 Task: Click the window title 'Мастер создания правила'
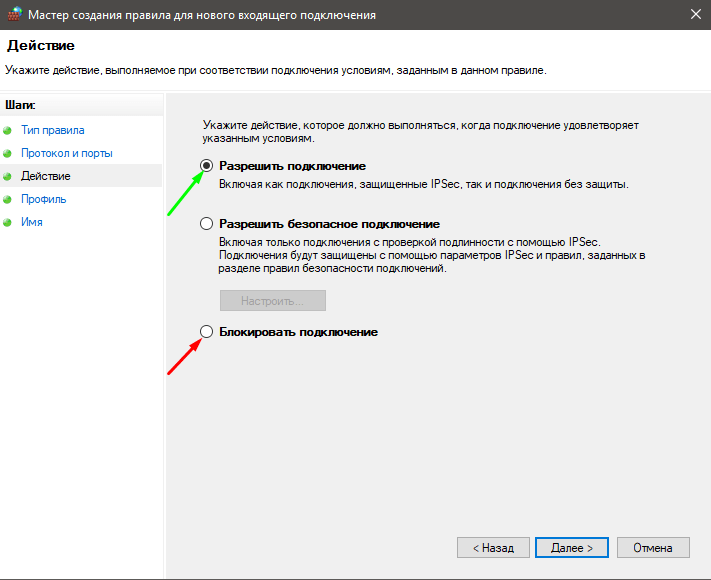pyautogui.click(x=202, y=15)
